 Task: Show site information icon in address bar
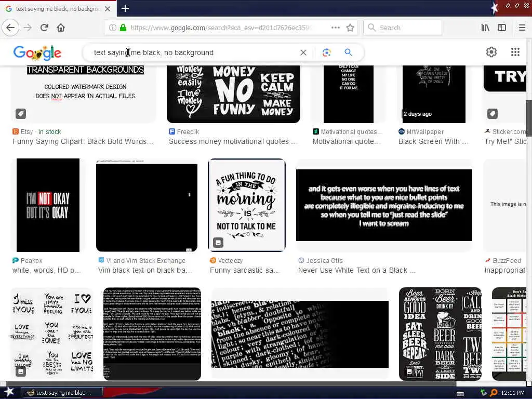112,28
